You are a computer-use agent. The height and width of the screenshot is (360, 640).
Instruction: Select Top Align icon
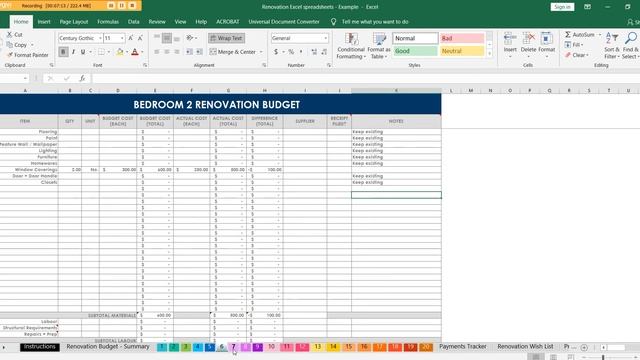point(157,38)
